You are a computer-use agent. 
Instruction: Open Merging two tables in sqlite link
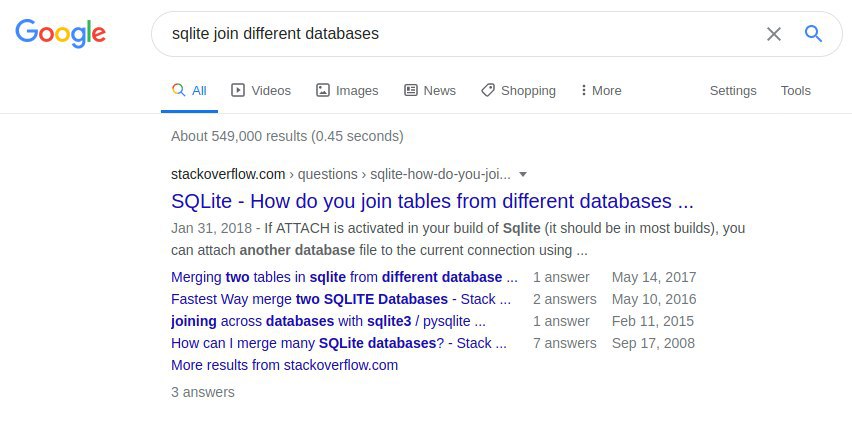coord(344,277)
